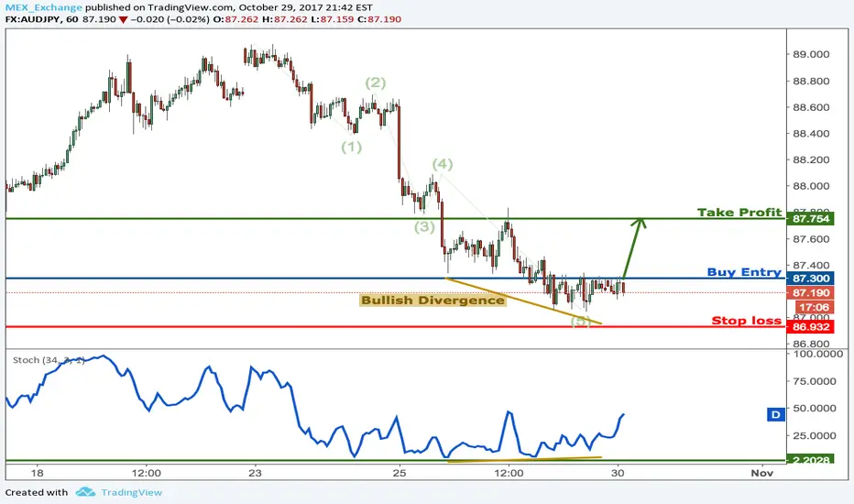The width and height of the screenshot is (854, 504).
Task: Click the Nov date axis label
Action: (762, 473)
